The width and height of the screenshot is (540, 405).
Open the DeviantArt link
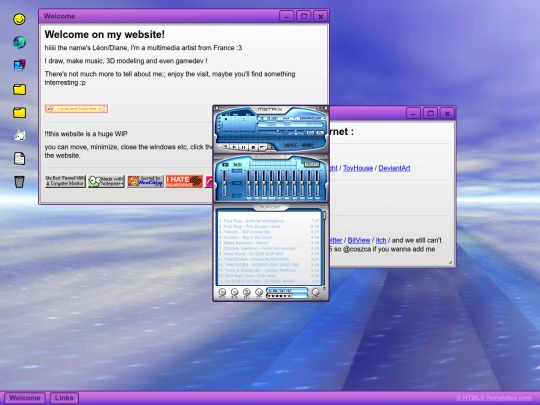tap(394, 168)
